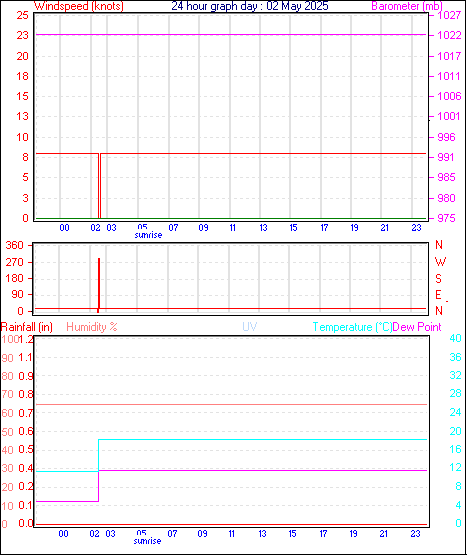This screenshot has height=559, width=467.
Task: Click the 50 humidity percent scale value
Action: [x=7, y=432]
